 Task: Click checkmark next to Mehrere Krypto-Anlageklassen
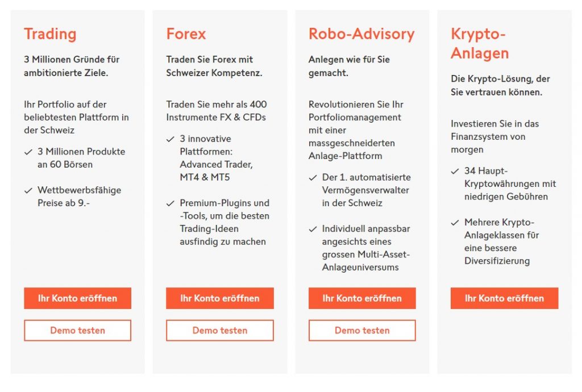tap(455, 223)
